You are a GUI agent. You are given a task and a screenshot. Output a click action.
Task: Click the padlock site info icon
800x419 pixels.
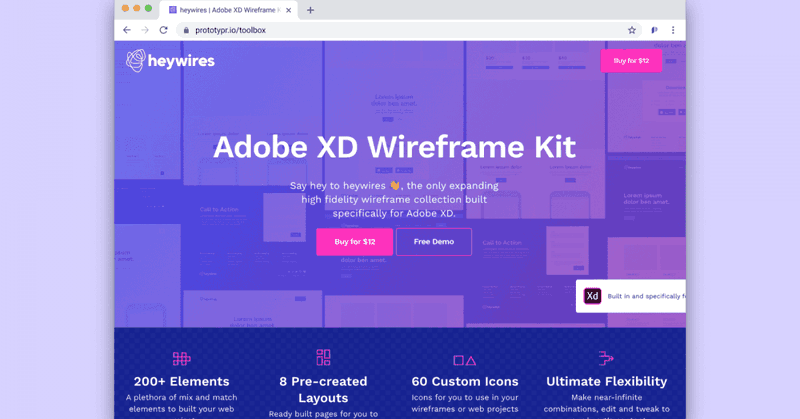click(186, 30)
